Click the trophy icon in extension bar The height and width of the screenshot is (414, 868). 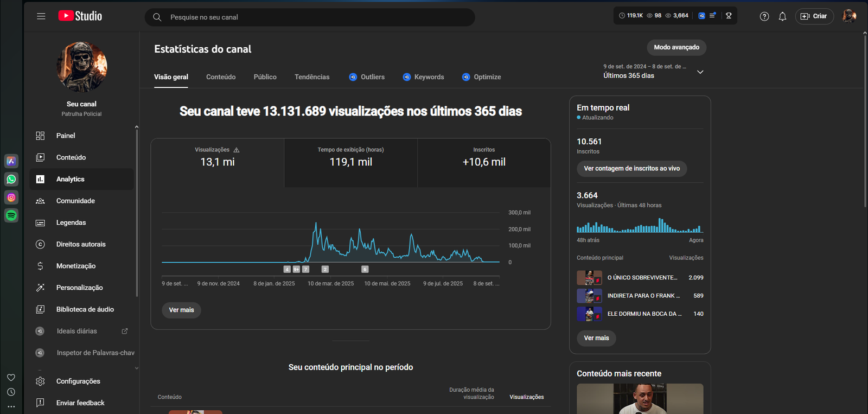[729, 16]
